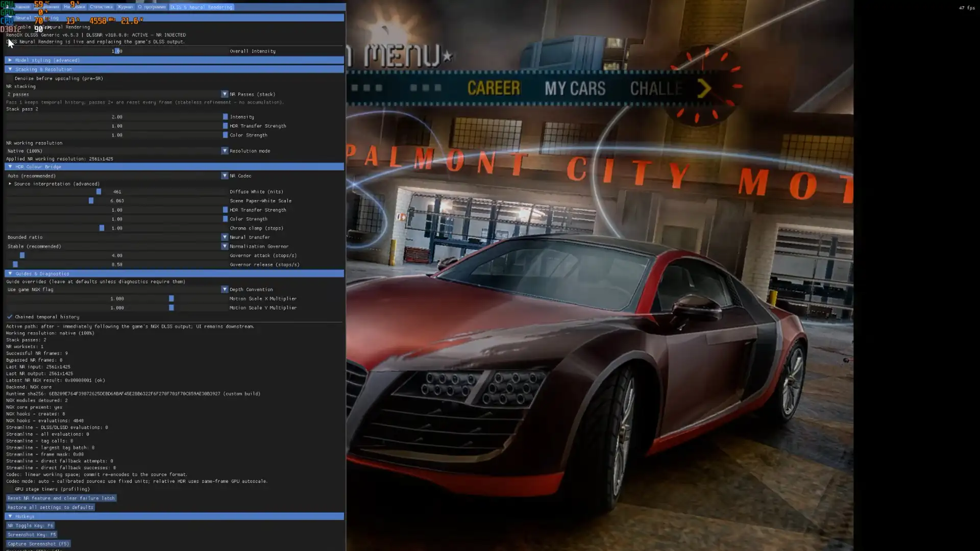This screenshot has width=980, height=551.
Task: Open the NR Codec dropdown arrow
Action: point(225,176)
